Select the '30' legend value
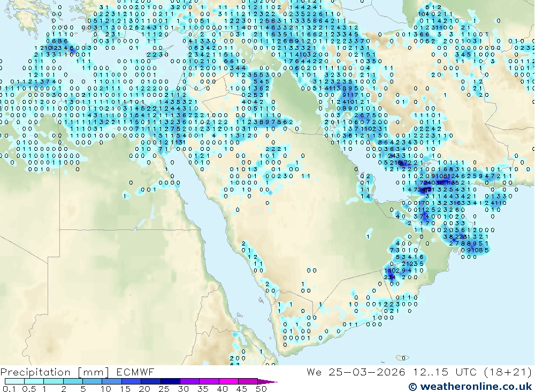 coord(183,389)
